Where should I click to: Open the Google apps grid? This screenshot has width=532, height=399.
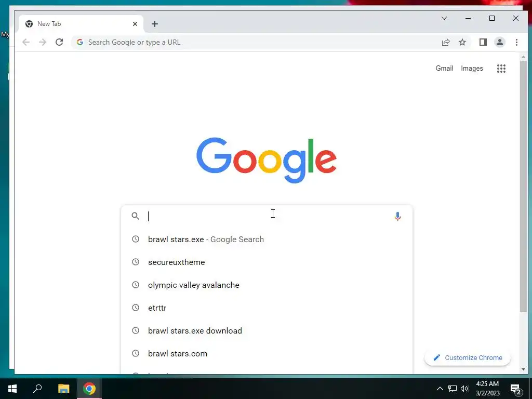[x=501, y=69]
